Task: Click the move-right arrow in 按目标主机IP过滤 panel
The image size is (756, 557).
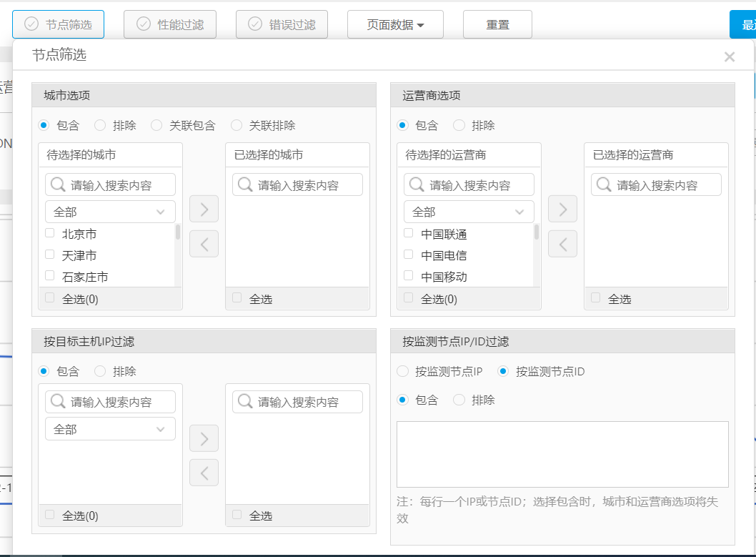Action: (204, 438)
